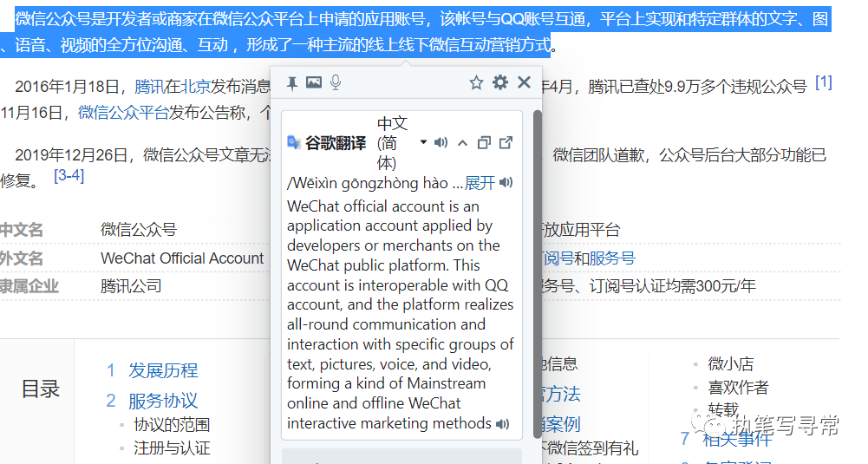Jump to 微小店 subsection

pyautogui.click(x=731, y=363)
